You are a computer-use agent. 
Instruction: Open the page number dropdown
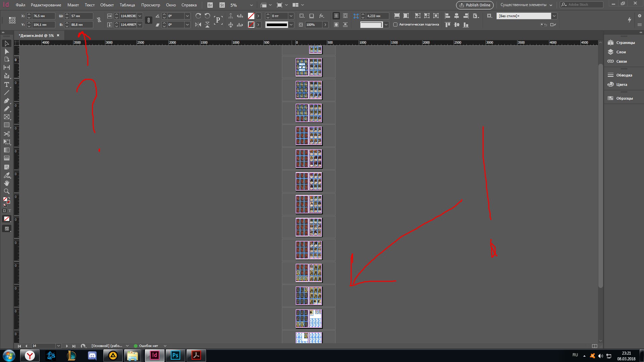tap(58, 346)
